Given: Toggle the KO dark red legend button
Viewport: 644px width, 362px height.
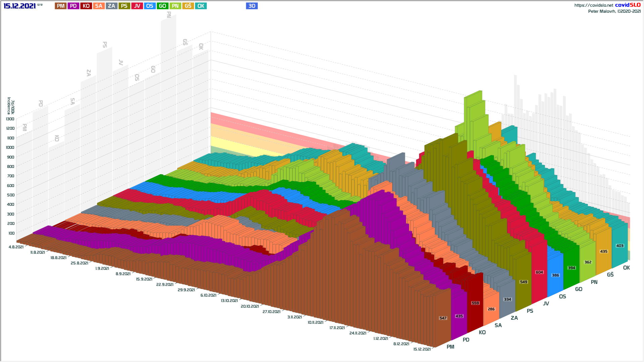Looking at the screenshot, I should point(86,6).
